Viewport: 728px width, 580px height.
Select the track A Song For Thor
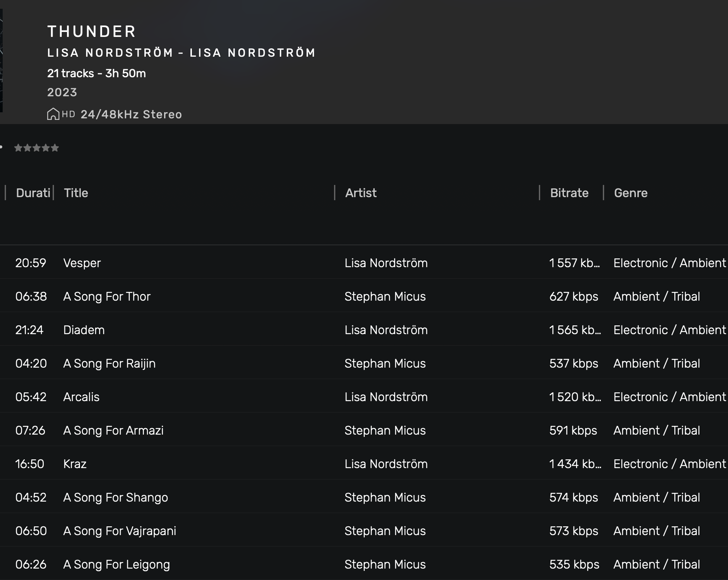[x=107, y=296]
